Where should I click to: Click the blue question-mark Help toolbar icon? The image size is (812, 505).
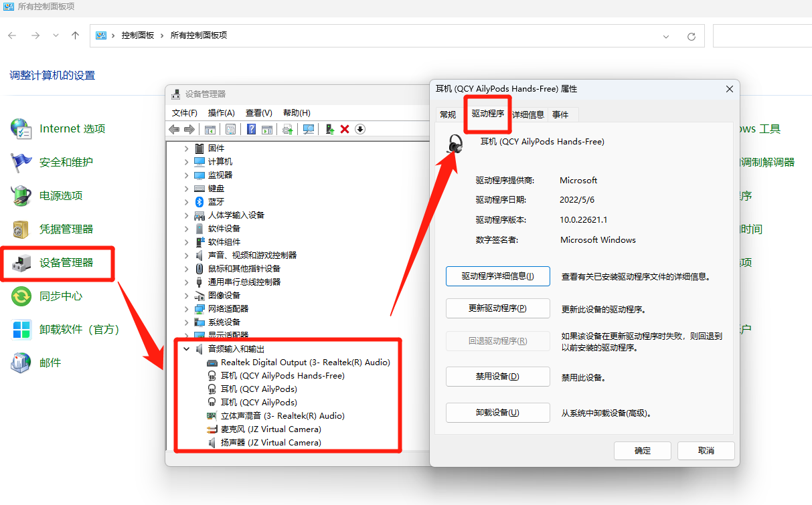pyautogui.click(x=252, y=129)
